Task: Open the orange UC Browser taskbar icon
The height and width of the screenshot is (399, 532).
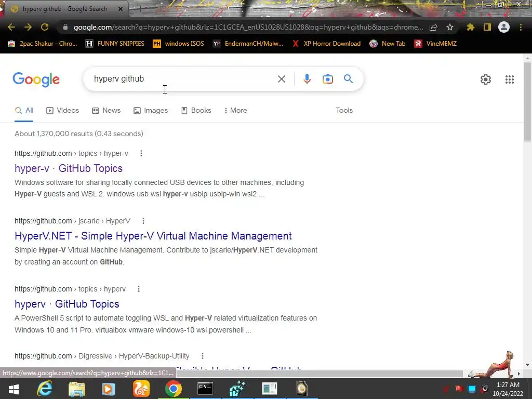Action: 141,389
